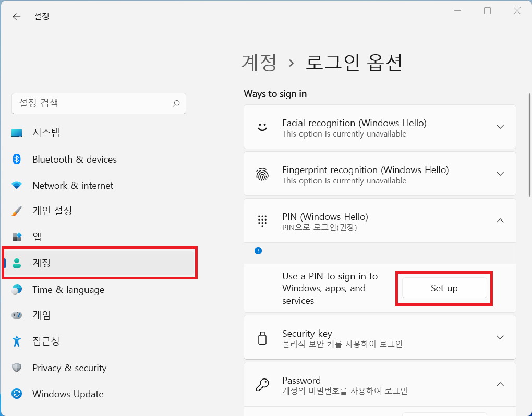Open Privacy & security label
Screen dimensions: 532x416
[69, 368]
